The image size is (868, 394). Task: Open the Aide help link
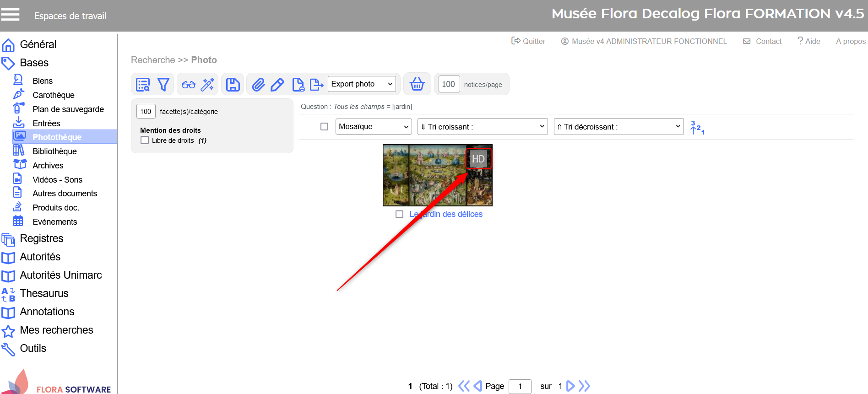pos(809,41)
